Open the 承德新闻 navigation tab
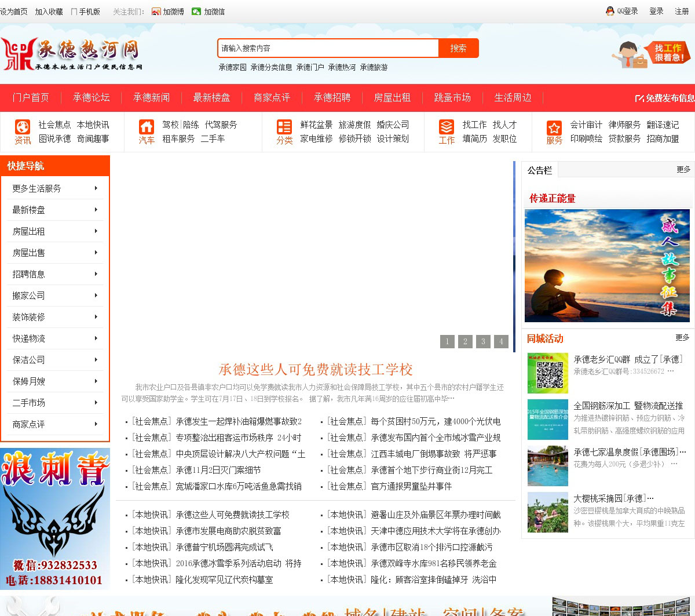This screenshot has height=616, width=695. [151, 98]
